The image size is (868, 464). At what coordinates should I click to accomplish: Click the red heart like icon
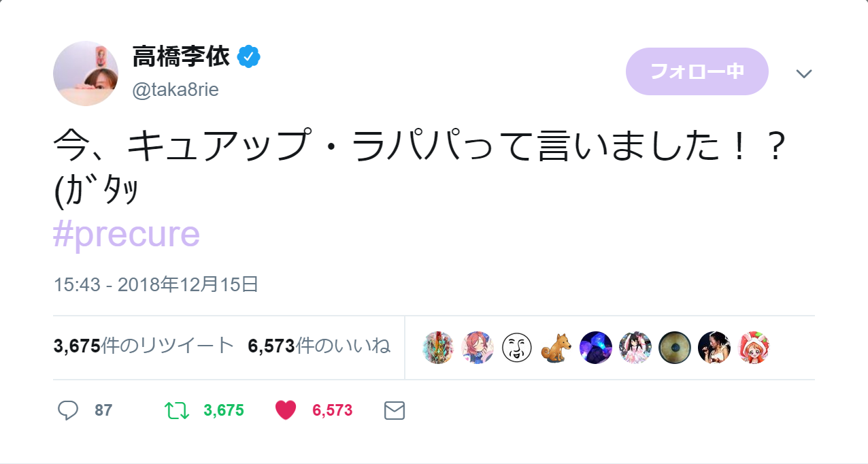point(286,410)
